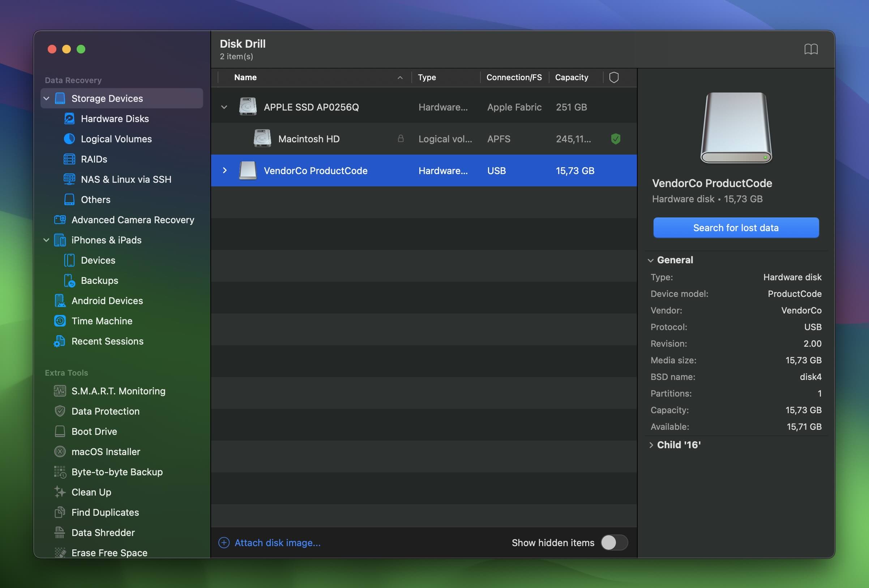Click the Apple Fabric connection cell

point(514,107)
